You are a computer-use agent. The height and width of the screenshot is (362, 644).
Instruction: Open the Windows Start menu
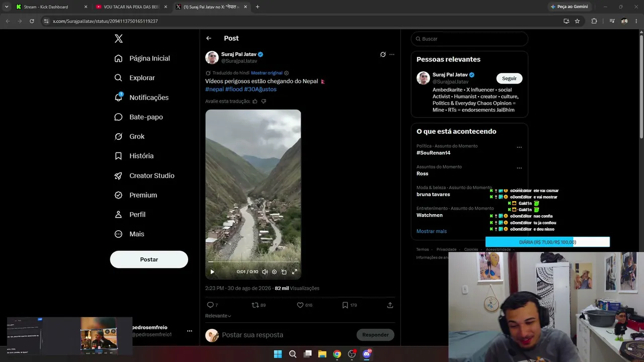pos(278,354)
